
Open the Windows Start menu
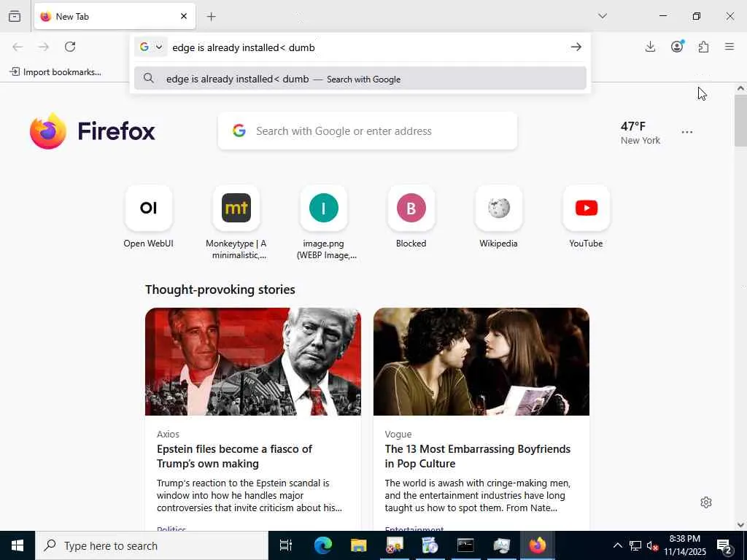click(18, 545)
